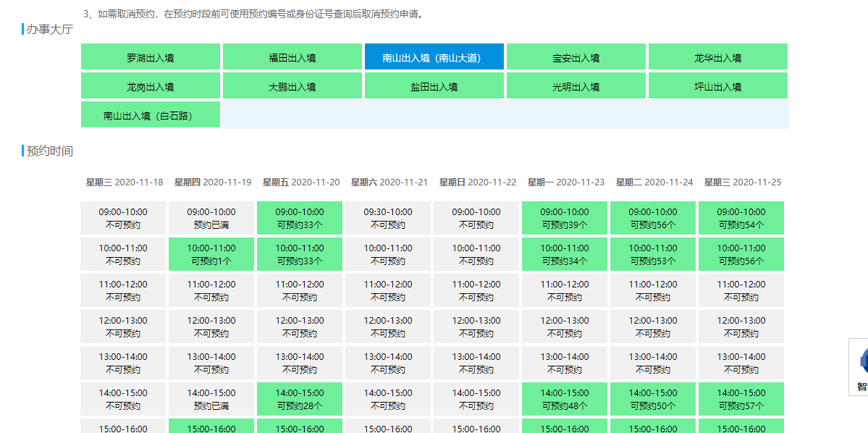Viewport: 868px width, 433px height.
Task: Select 坪山出入境 office
Action: click(717, 85)
